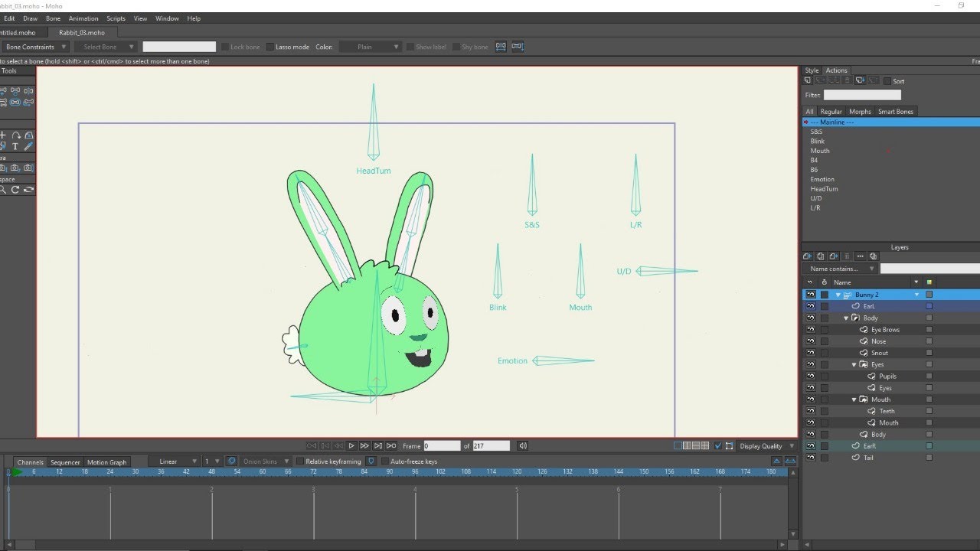Viewport: 980px width, 551px height.
Task: Select the Zoom workspace magnifier tool
Action: (x=3, y=190)
